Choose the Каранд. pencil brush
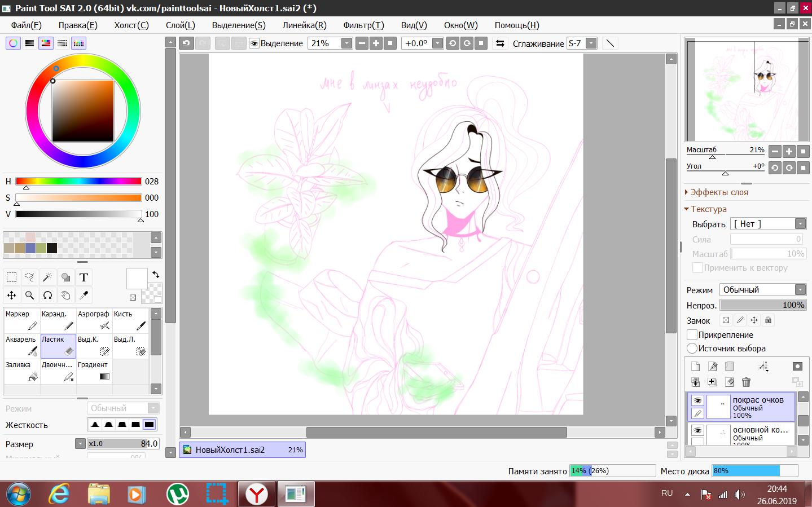This screenshot has height=507, width=812. point(58,320)
